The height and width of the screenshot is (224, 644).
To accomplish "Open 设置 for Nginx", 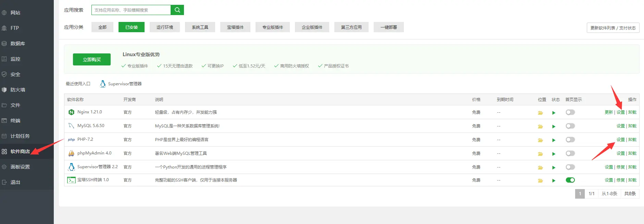I will [x=621, y=112].
